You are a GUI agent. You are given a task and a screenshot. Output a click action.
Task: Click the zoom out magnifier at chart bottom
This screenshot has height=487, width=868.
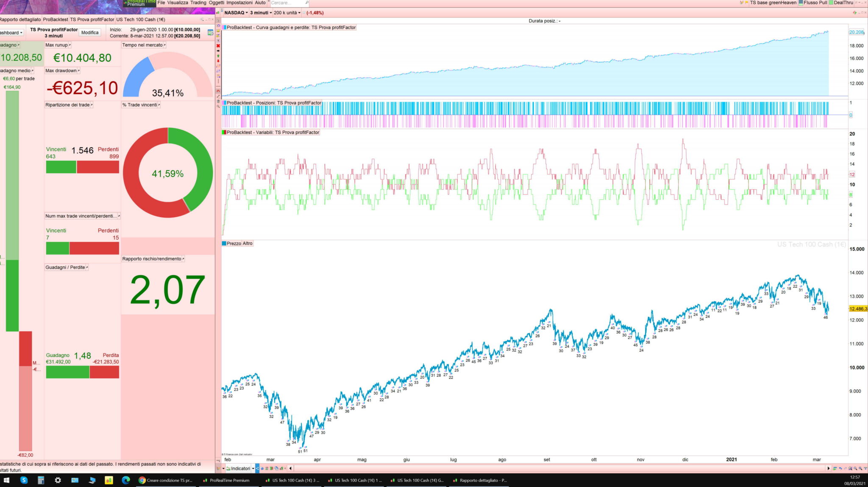tap(855, 468)
